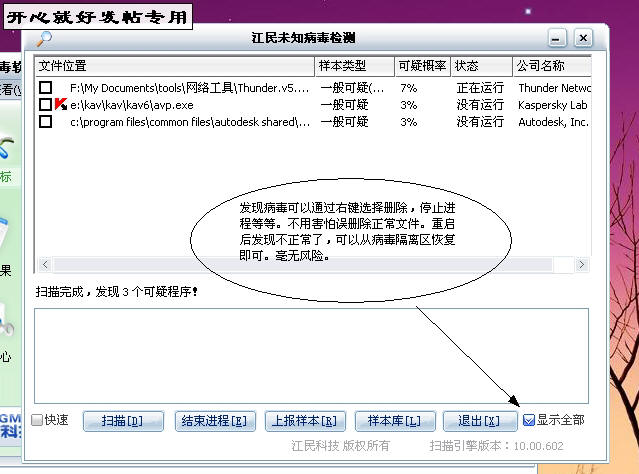The image size is (639, 474).
Task: Minimize the 江民未知病毒检测 window
Action: pos(557,39)
